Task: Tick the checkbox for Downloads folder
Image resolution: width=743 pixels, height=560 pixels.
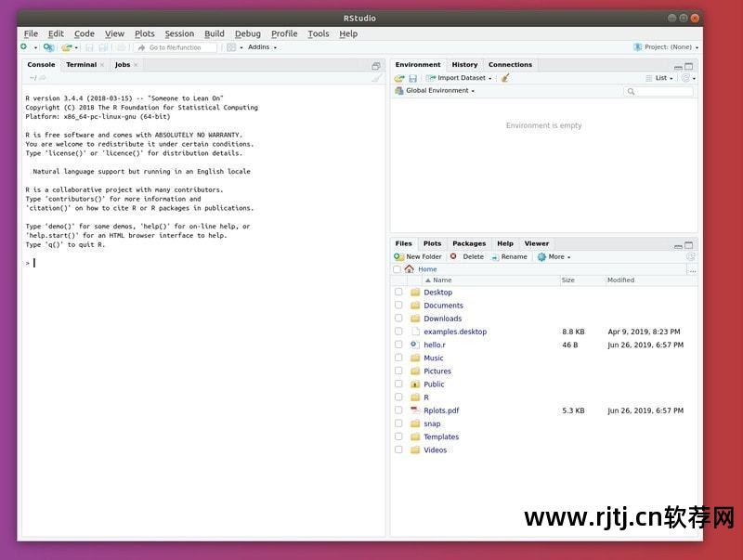Action: click(x=398, y=319)
